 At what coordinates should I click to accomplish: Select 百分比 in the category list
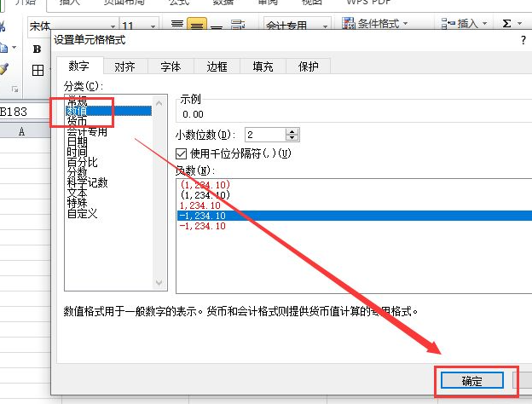pos(82,162)
